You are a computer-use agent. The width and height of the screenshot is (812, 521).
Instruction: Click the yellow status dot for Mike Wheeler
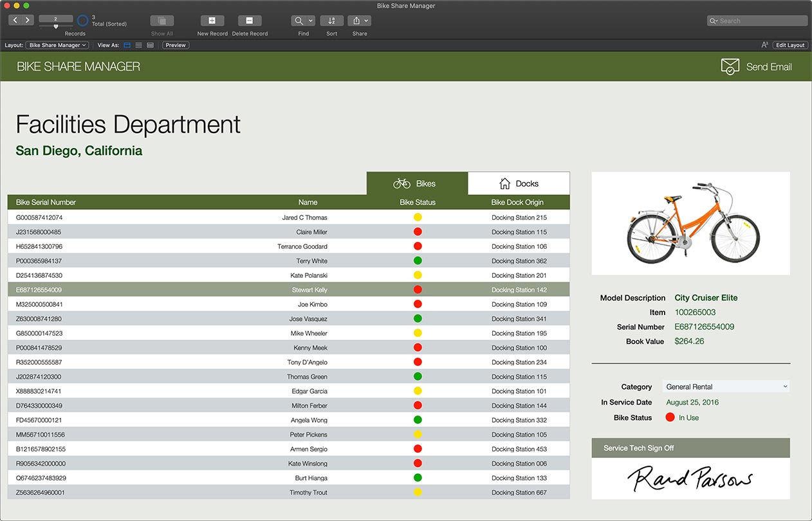(x=418, y=333)
